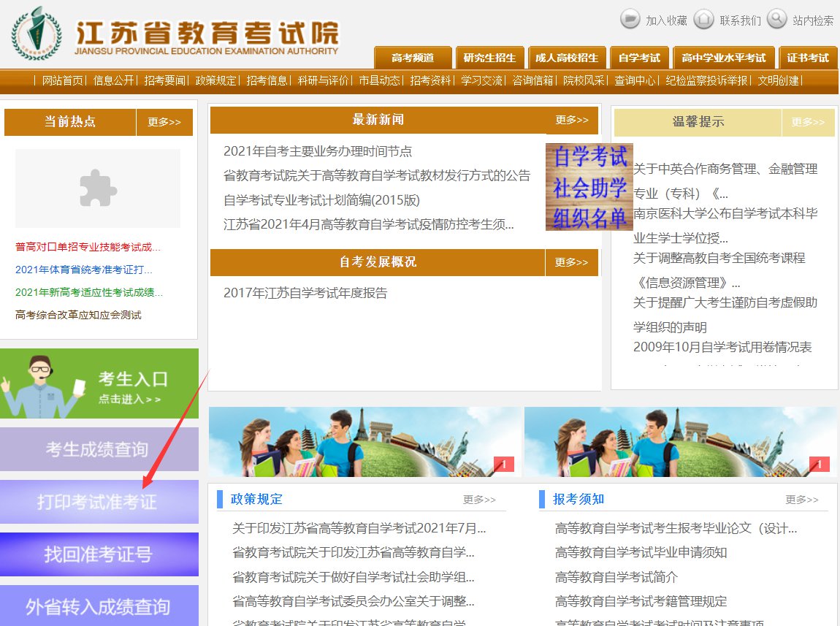Expand 更多>> beside 温馨提示

click(807, 123)
